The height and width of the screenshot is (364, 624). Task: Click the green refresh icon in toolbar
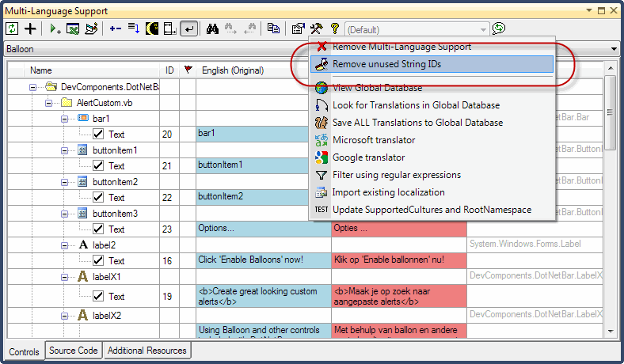coord(13,28)
